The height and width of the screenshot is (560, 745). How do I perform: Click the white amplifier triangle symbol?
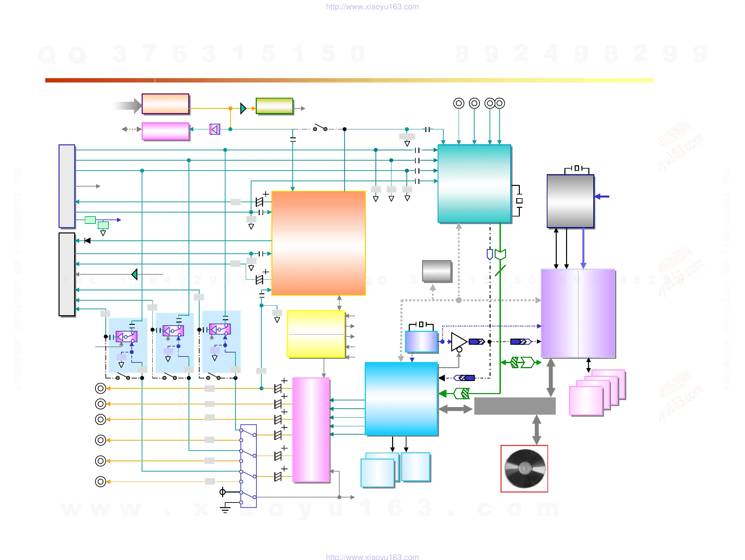pos(459,342)
